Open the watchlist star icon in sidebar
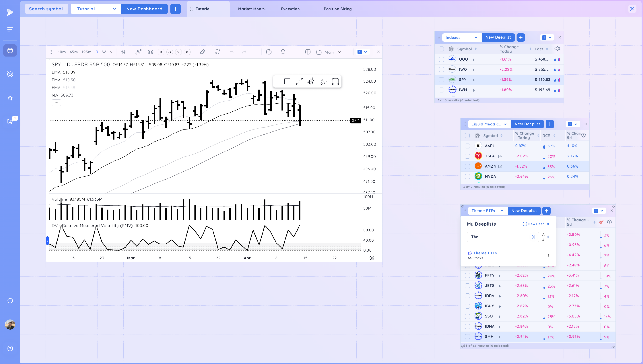The height and width of the screenshot is (364, 643). [10, 98]
